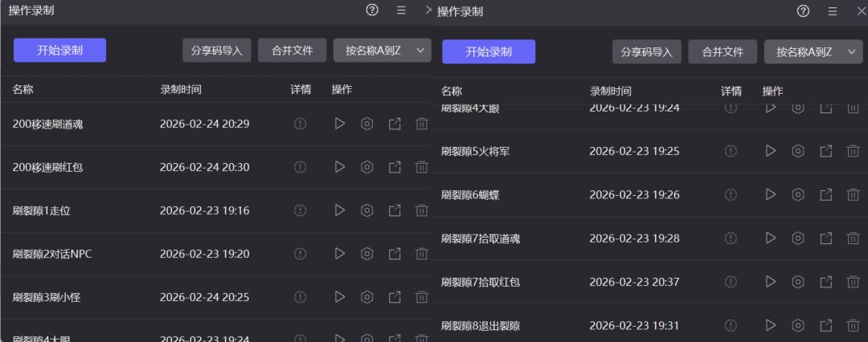Open help icon in right window title bar
This screenshot has height=342, width=868.
tap(803, 11)
